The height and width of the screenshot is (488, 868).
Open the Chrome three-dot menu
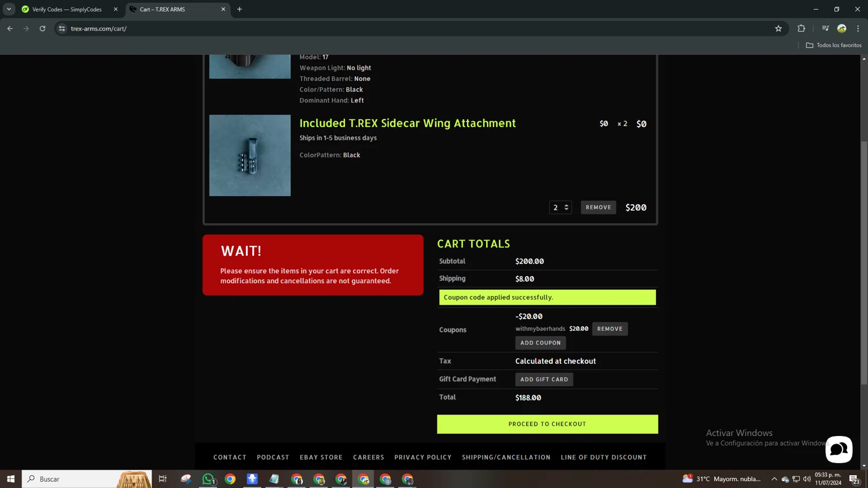pyautogui.click(x=858, y=28)
